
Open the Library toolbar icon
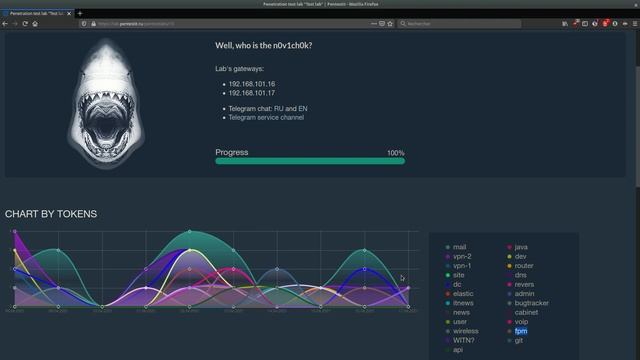[x=565, y=24]
